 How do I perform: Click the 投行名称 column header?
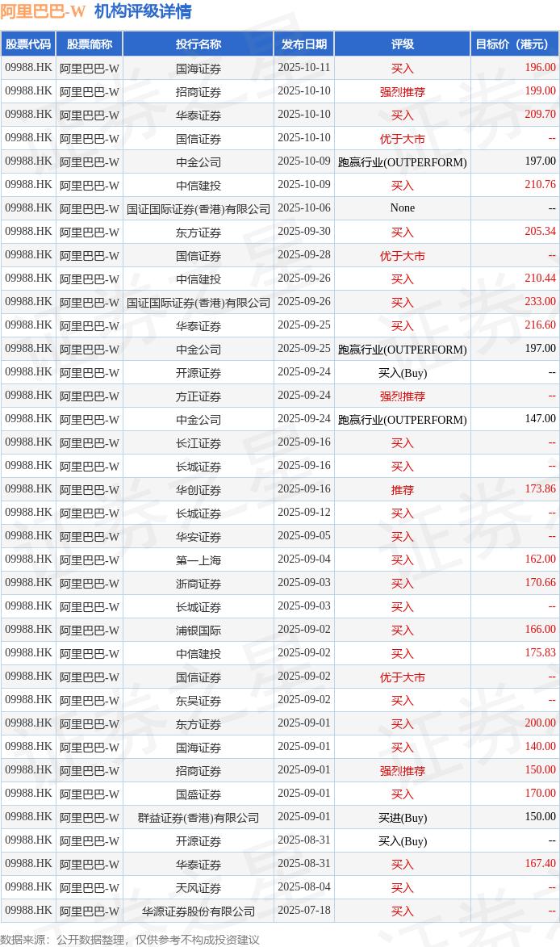click(199, 44)
